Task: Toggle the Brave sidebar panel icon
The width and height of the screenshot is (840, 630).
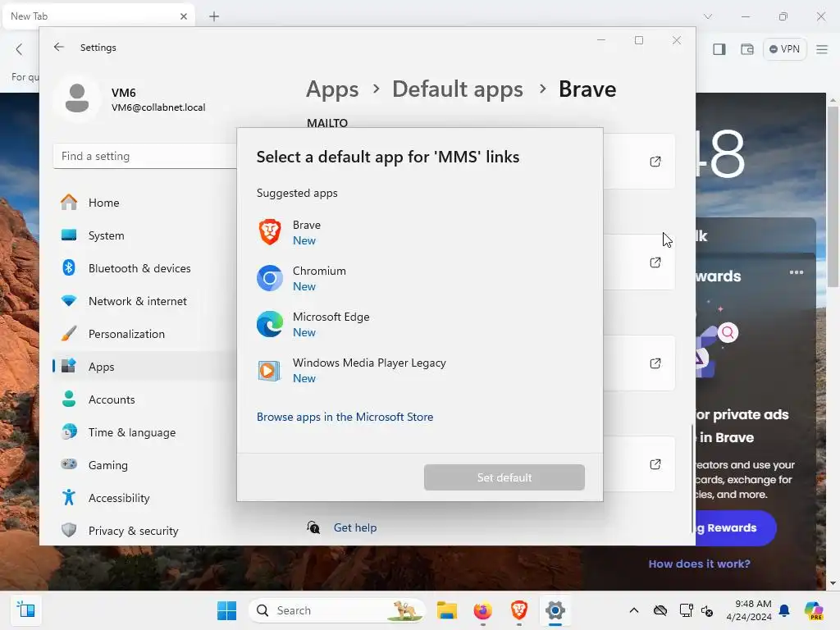Action: 719,49
